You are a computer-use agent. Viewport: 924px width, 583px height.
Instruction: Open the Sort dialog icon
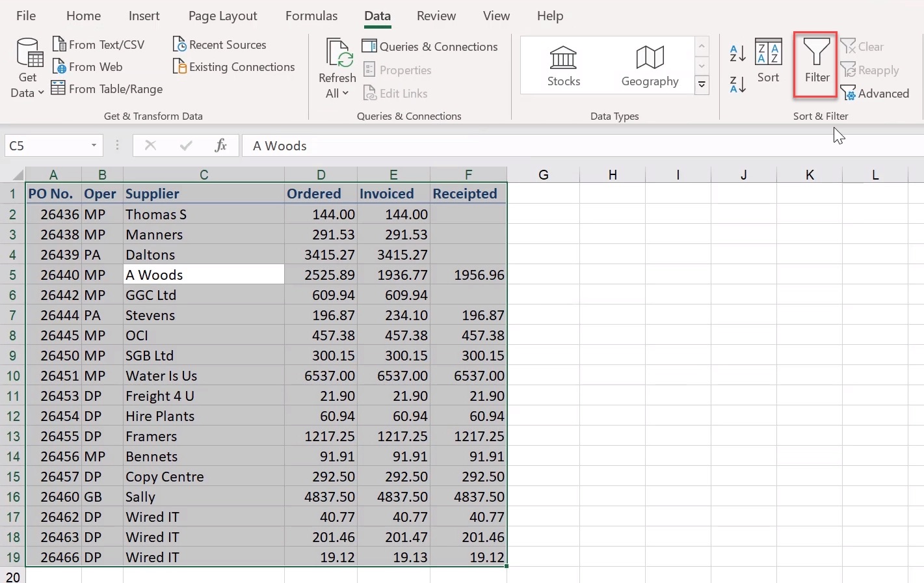coord(768,53)
